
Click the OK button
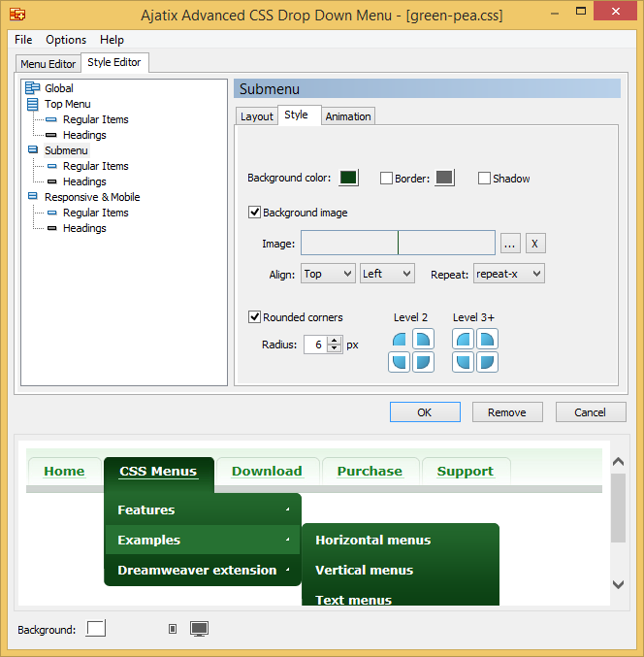425,412
